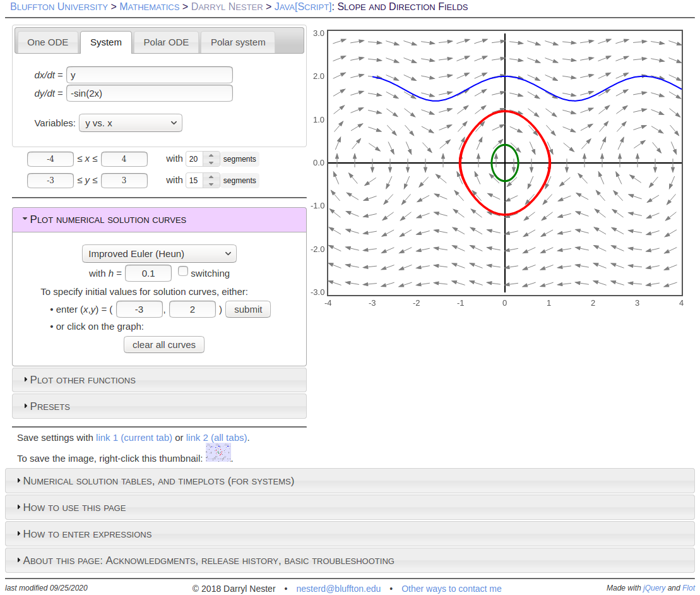
Task: Enable the switching checkbox
Action: [x=183, y=271]
